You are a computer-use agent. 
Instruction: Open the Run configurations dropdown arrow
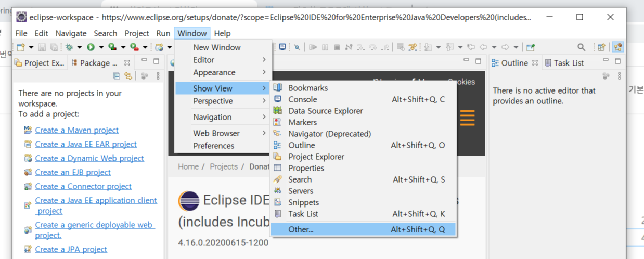pyautogui.click(x=101, y=47)
